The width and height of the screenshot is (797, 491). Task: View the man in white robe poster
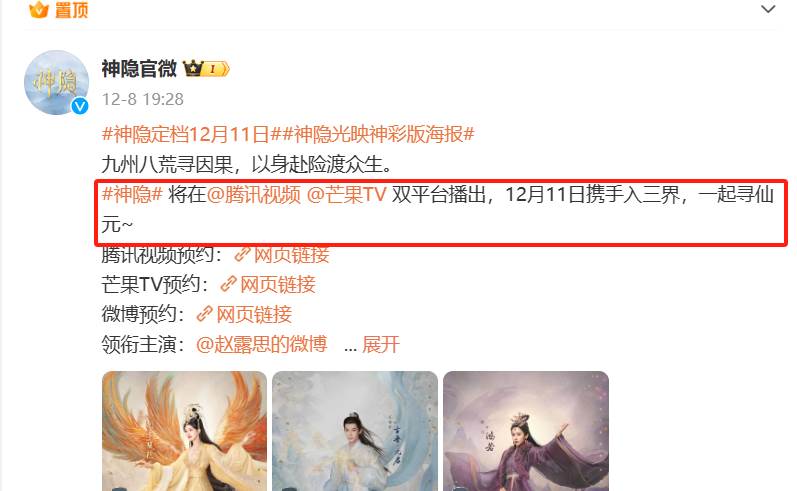click(355, 431)
